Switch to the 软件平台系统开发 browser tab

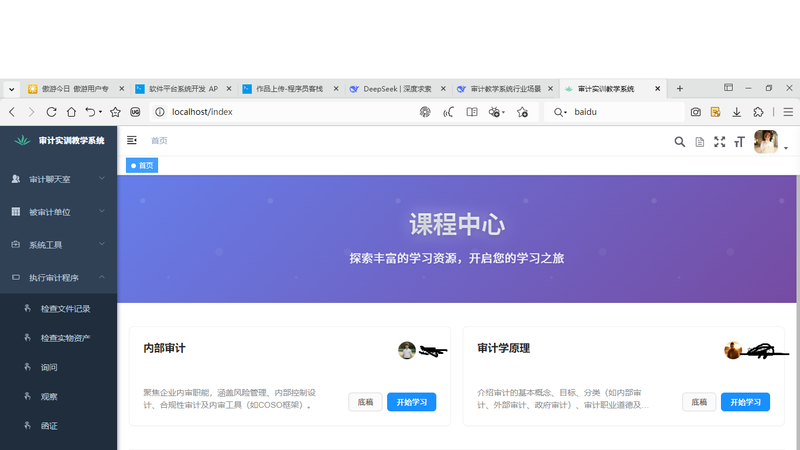click(x=183, y=89)
